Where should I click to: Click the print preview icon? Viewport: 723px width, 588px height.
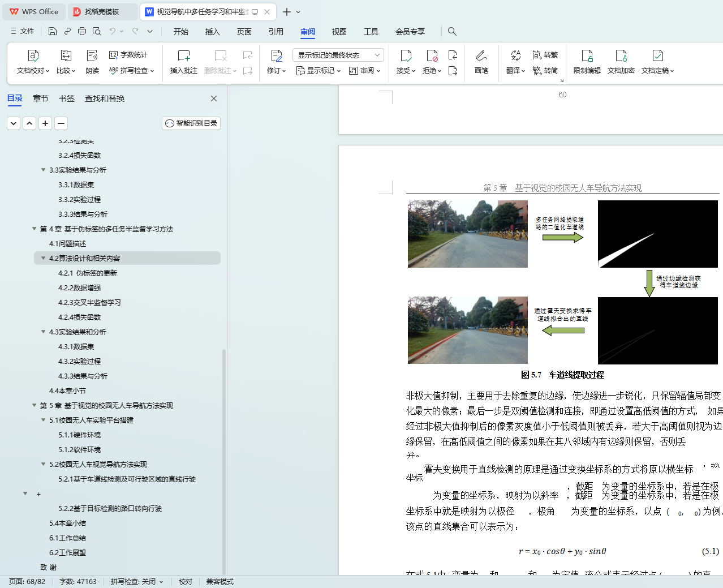click(97, 31)
